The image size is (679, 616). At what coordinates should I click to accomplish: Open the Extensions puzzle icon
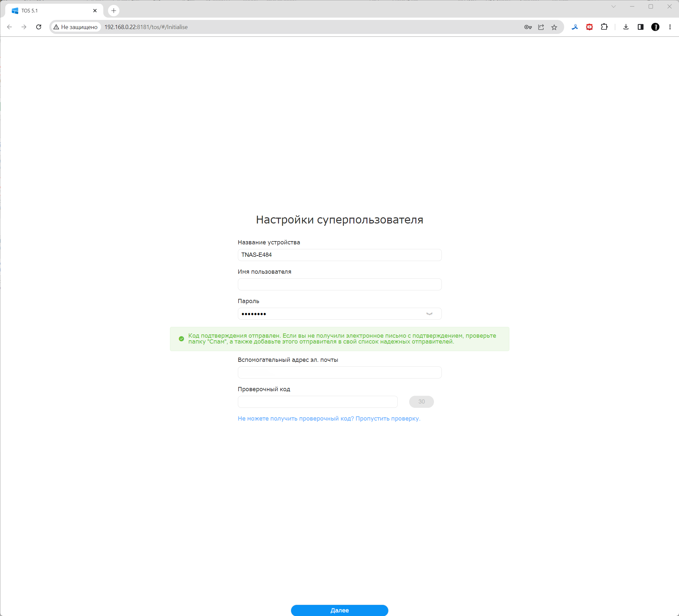(604, 27)
